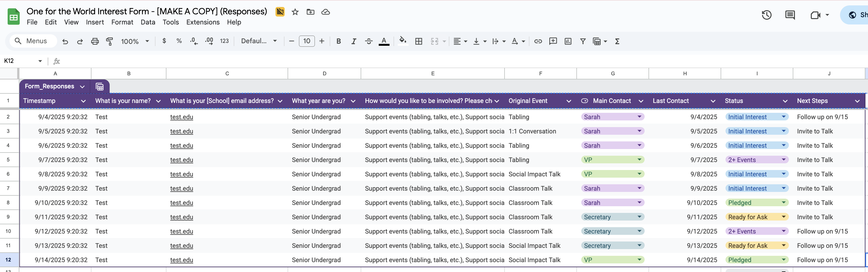Open the Data menu

click(148, 22)
